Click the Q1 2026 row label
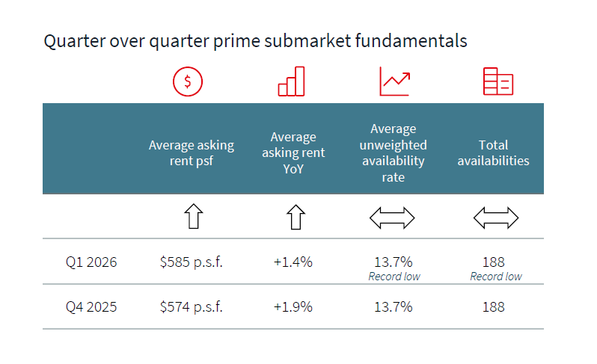597x364 pixels. (91, 262)
